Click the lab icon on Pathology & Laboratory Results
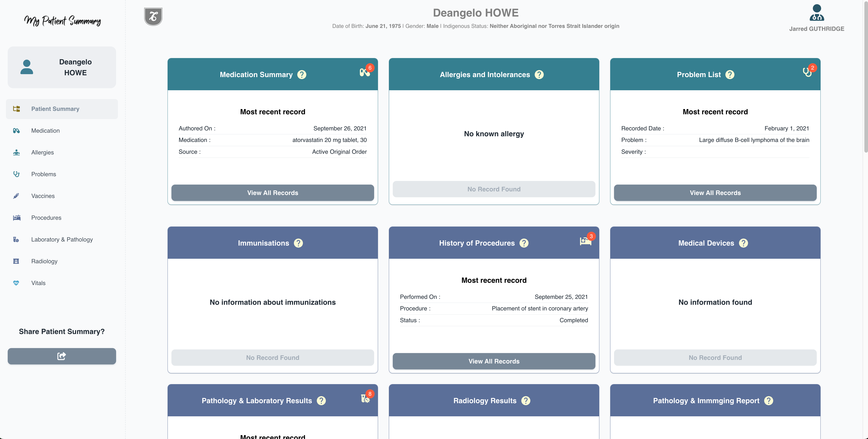 (x=365, y=399)
